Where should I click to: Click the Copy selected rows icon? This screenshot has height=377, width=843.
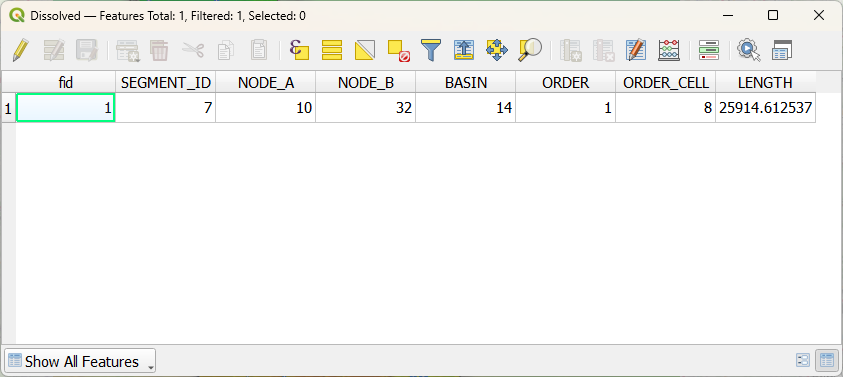tap(226, 50)
